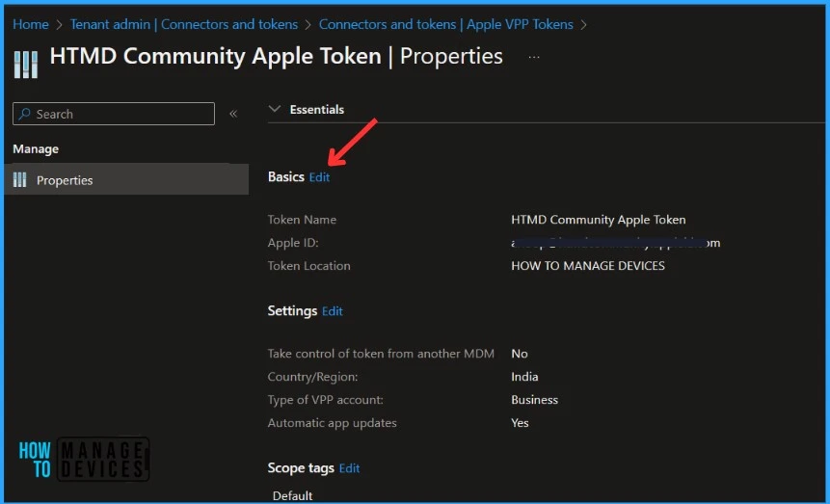Click the Token Name label

click(302, 220)
